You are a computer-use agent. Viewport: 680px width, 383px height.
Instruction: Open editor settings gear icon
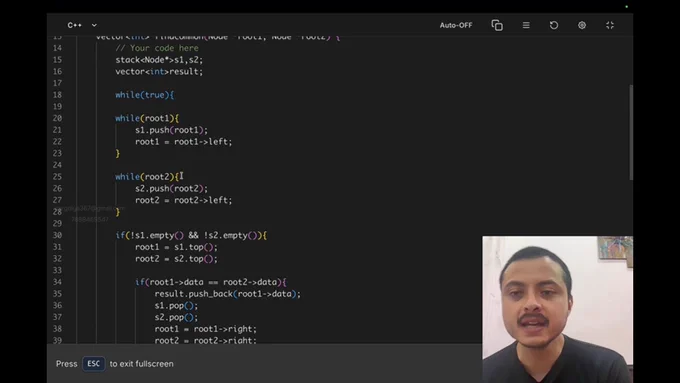click(x=582, y=25)
